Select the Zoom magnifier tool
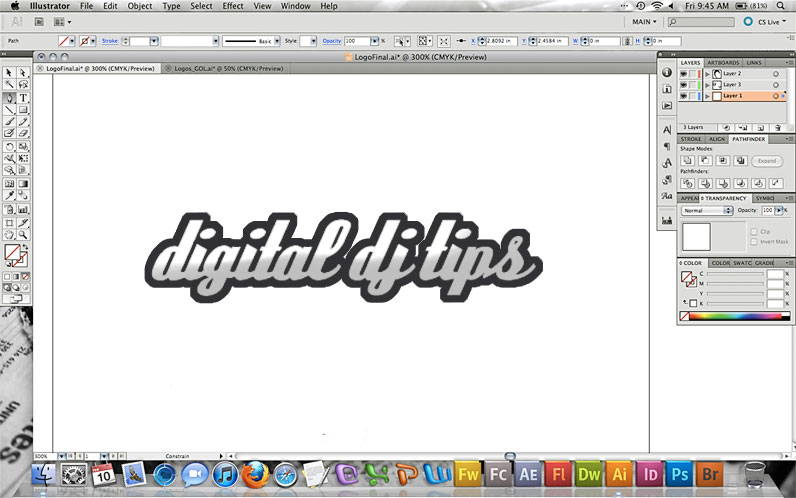The height and width of the screenshot is (498, 796). [x=23, y=235]
